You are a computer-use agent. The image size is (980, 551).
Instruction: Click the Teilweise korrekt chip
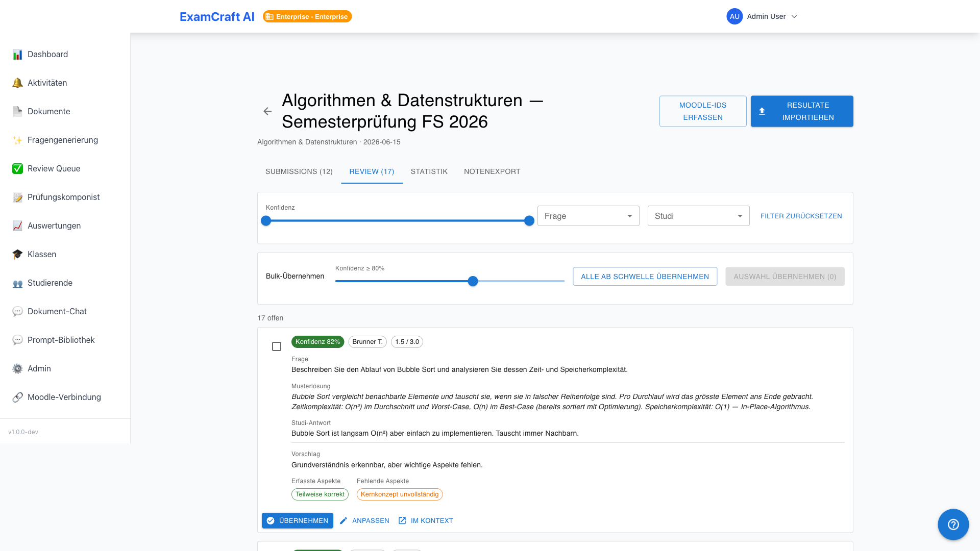pyautogui.click(x=320, y=494)
